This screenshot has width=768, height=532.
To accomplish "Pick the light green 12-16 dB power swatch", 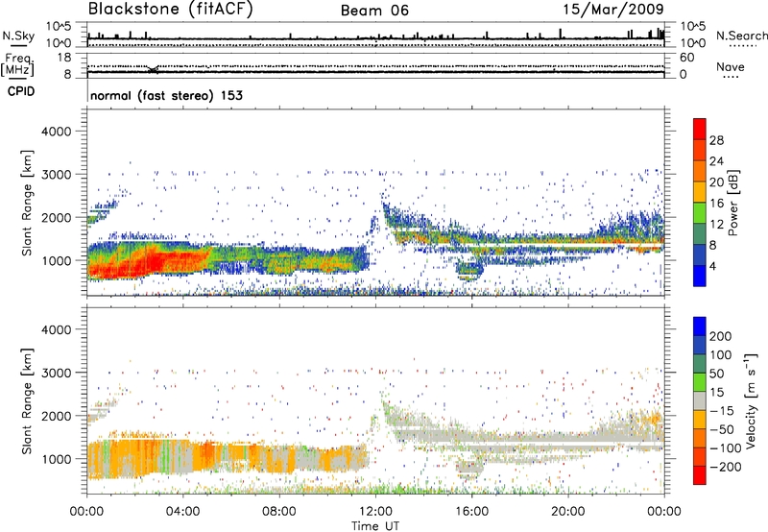I will click(700, 213).
